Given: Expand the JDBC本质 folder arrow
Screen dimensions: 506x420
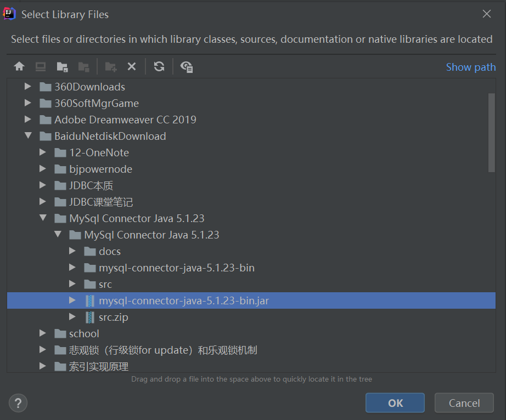Looking at the screenshot, I should pos(43,185).
